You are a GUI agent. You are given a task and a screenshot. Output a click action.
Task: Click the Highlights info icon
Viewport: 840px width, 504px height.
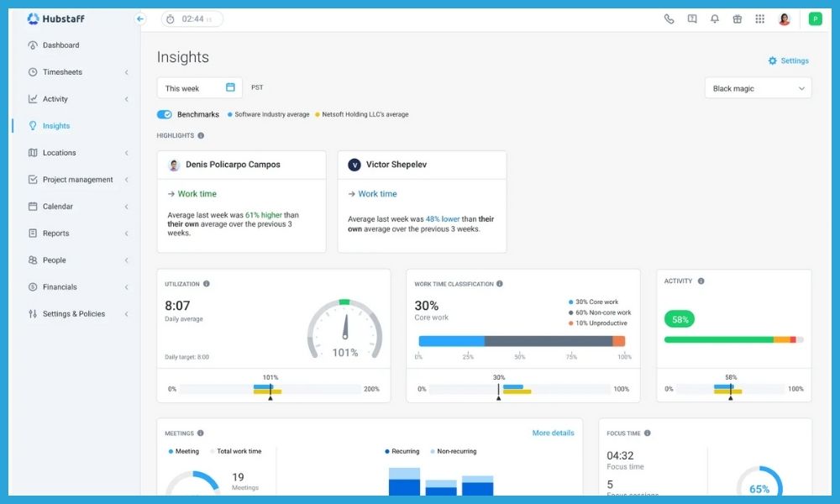tap(201, 135)
